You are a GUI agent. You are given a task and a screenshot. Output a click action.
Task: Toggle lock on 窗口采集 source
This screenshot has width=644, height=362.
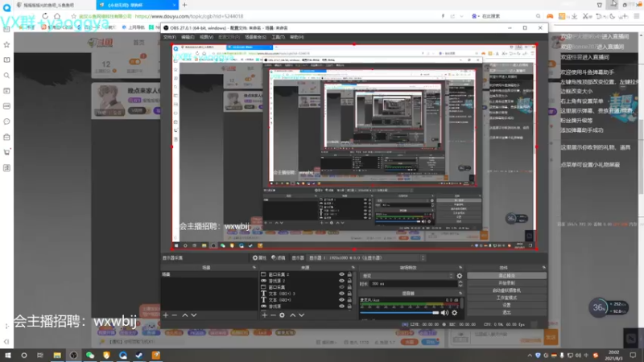click(x=349, y=287)
